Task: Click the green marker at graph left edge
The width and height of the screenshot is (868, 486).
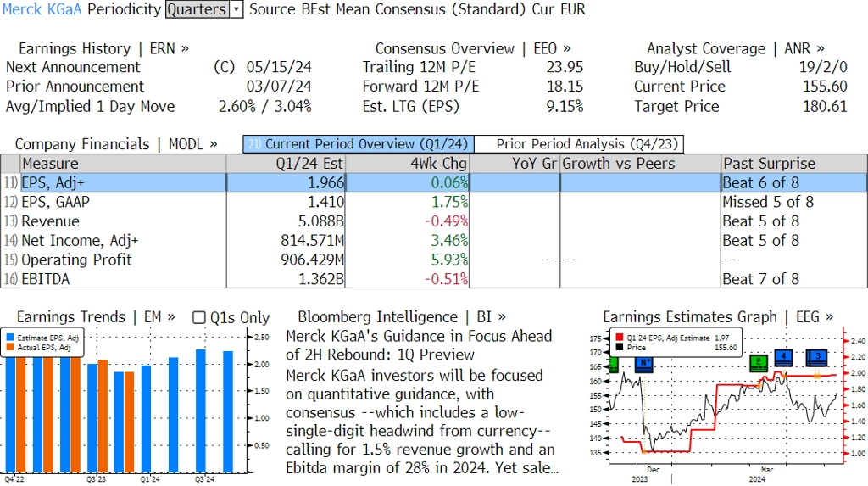Action: point(613,364)
